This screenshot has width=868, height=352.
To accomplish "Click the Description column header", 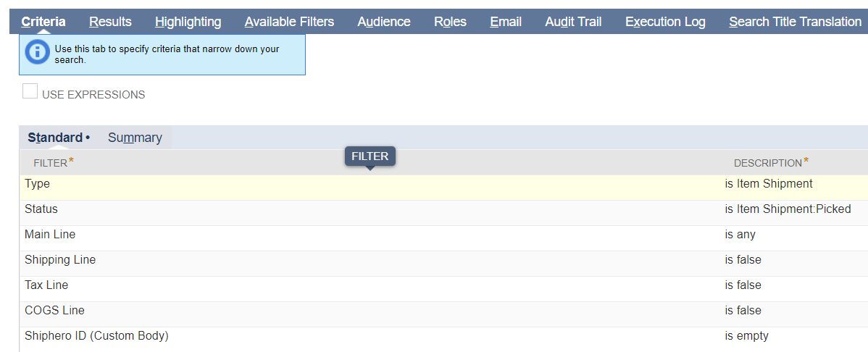I will tap(767, 163).
